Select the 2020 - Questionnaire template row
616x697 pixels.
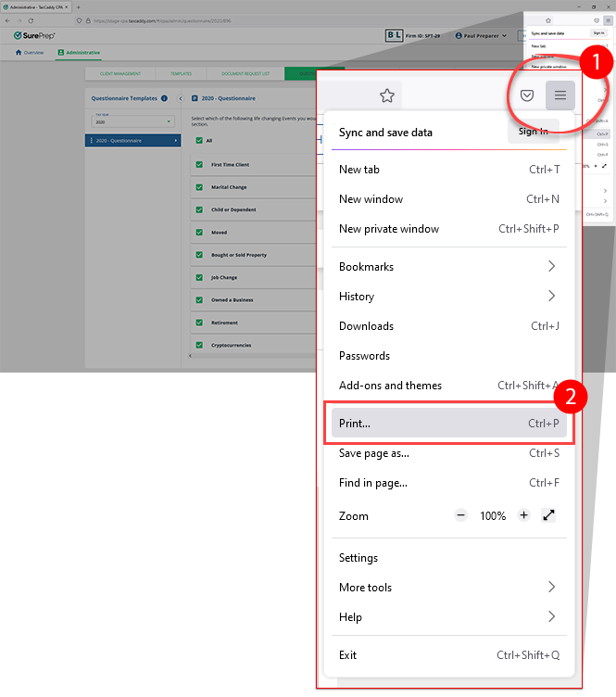tap(132, 141)
